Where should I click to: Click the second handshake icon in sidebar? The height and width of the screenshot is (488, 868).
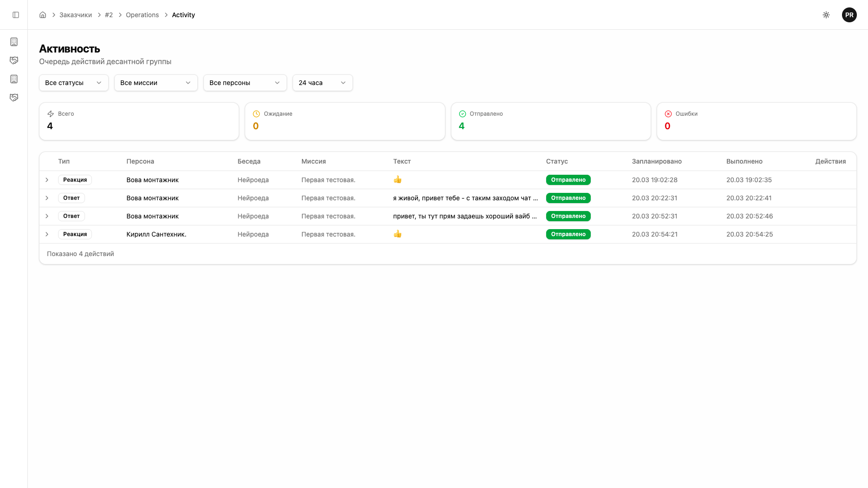tap(14, 98)
